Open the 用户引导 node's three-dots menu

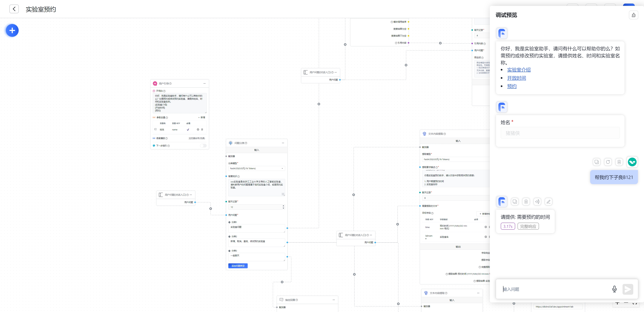click(x=204, y=83)
